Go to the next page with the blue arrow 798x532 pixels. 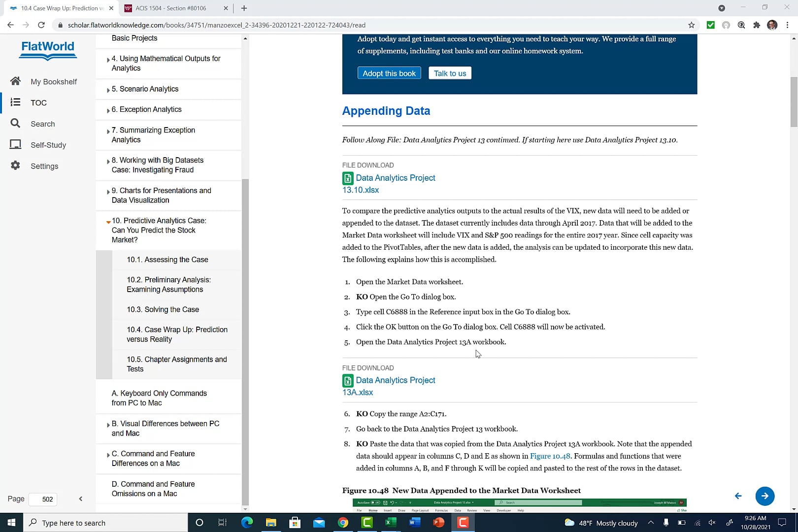tap(765, 496)
